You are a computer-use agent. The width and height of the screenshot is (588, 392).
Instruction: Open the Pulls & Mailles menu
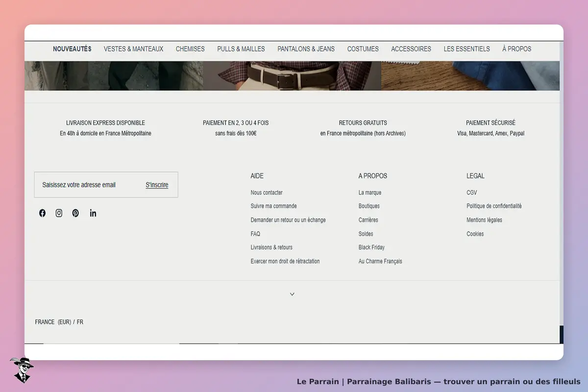tap(241, 49)
